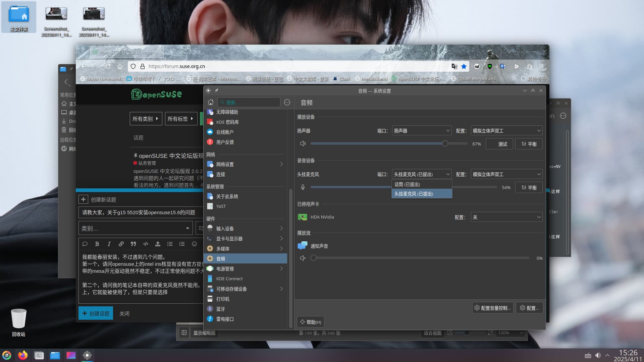Screen dimensions: 644x362
Task: Click the volume icon in system tray
Action: coord(598,355)
